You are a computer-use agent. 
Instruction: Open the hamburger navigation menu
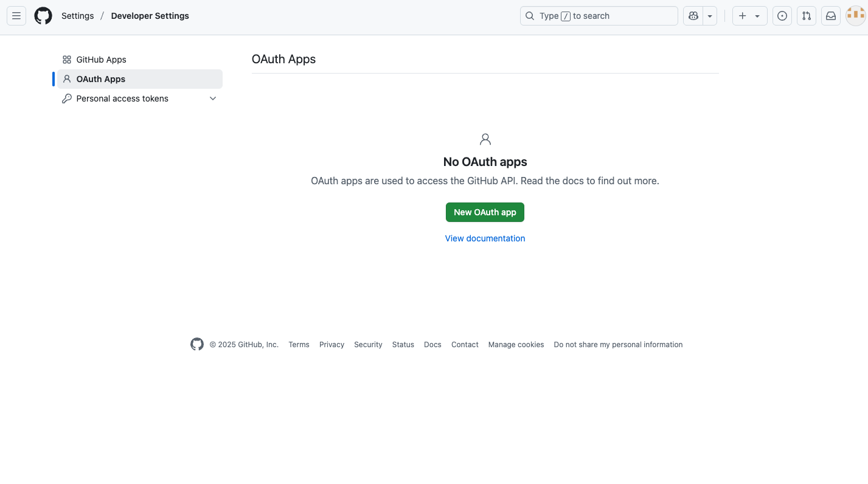click(x=16, y=16)
